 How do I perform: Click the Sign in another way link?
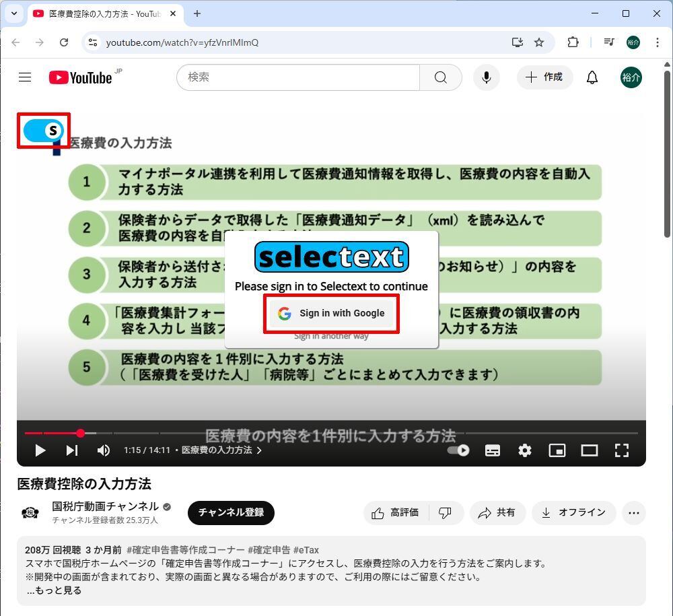[x=331, y=336]
